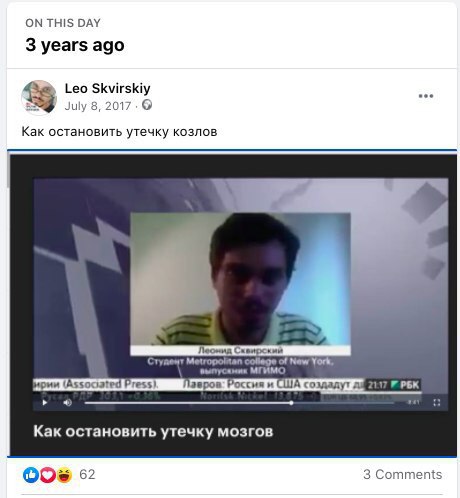This screenshot has width=460, height=498.
Task: Click the video remaining time indicator
Action: (x=413, y=403)
